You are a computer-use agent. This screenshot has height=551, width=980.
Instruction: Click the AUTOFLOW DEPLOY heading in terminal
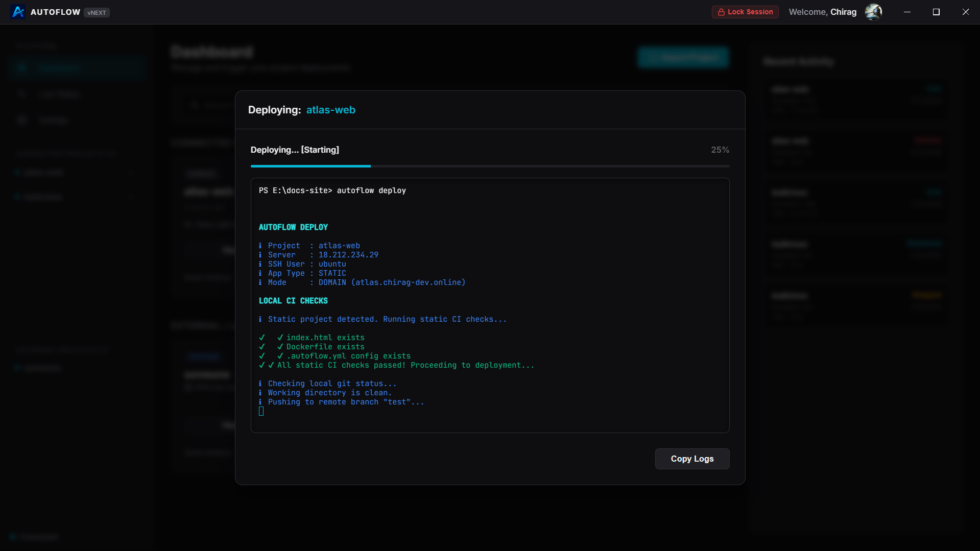(293, 227)
